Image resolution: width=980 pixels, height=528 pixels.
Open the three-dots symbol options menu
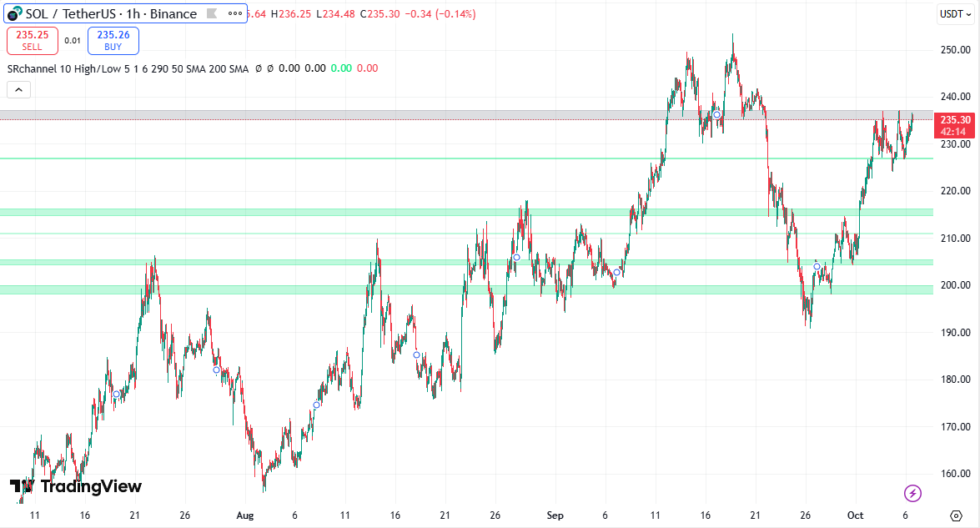pyautogui.click(x=234, y=14)
